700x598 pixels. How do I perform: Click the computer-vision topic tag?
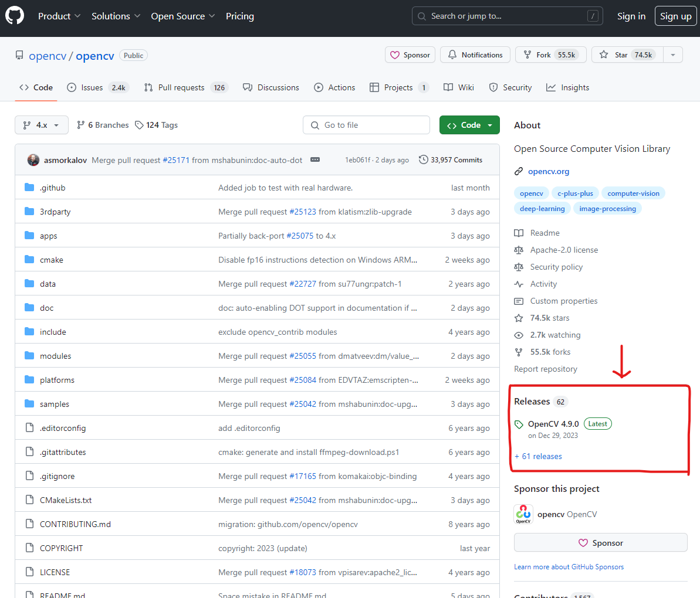633,193
